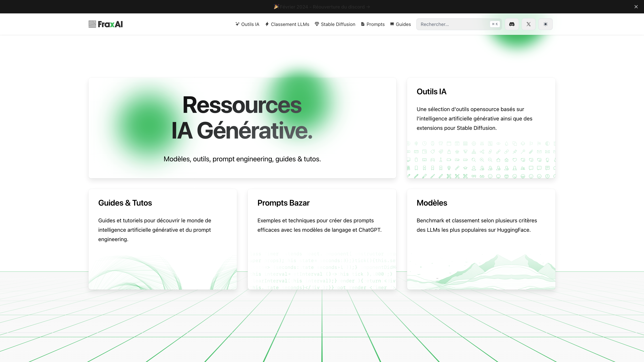Open Stable Diffusion nav item
This screenshot has width=644, height=362.
[x=338, y=24]
